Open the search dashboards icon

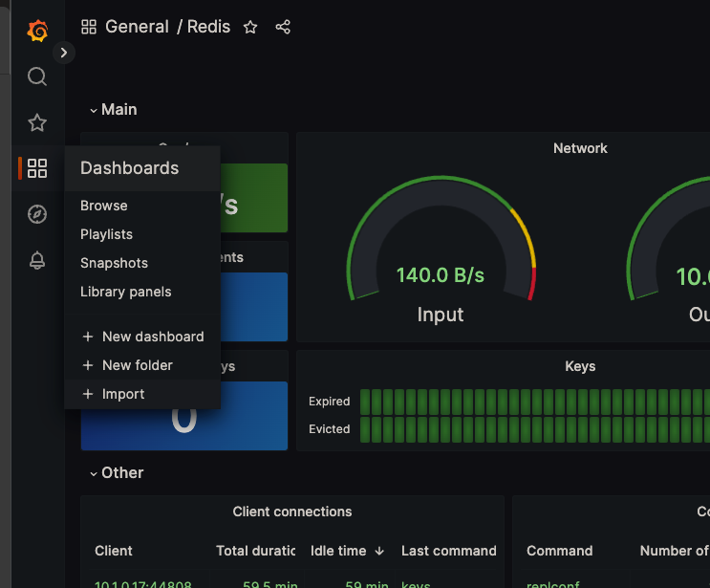coord(37,76)
